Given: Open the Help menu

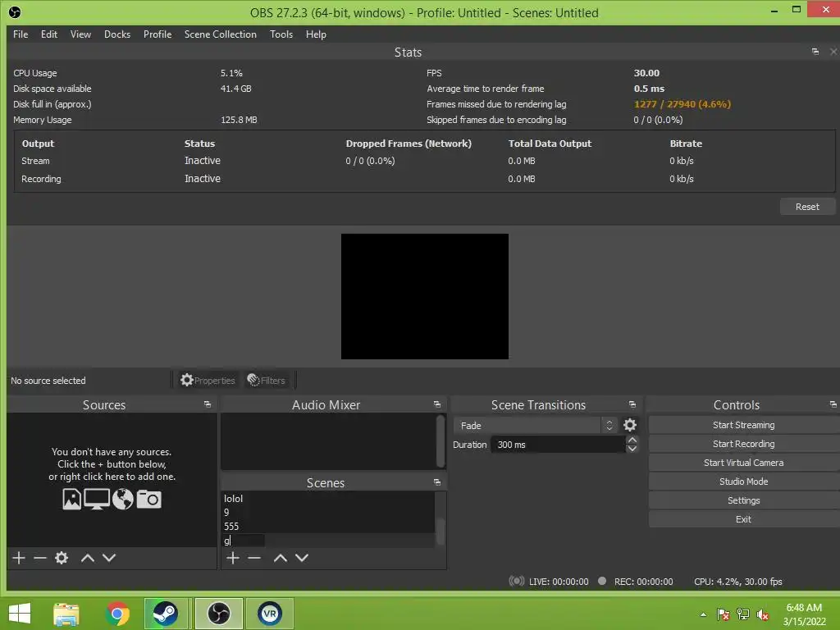Looking at the screenshot, I should click(x=316, y=34).
